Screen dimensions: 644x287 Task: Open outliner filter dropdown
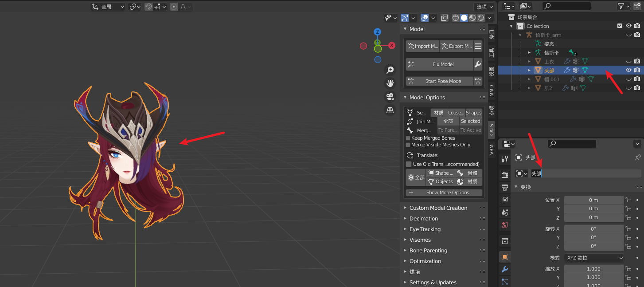pyautogui.click(x=624, y=6)
